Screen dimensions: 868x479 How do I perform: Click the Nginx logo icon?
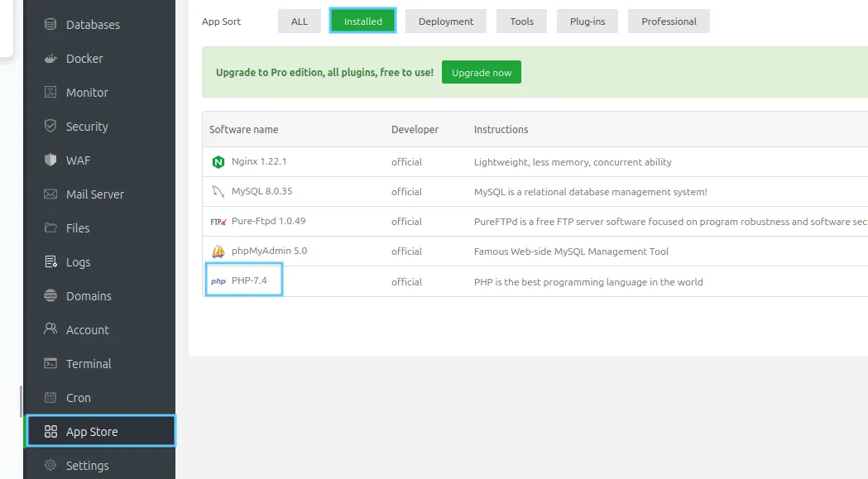pos(218,161)
